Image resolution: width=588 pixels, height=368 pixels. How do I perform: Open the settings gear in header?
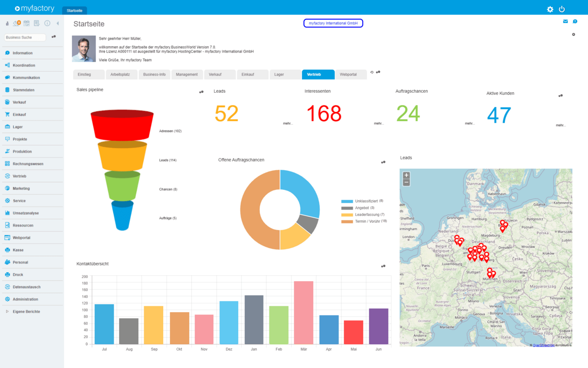[550, 9]
